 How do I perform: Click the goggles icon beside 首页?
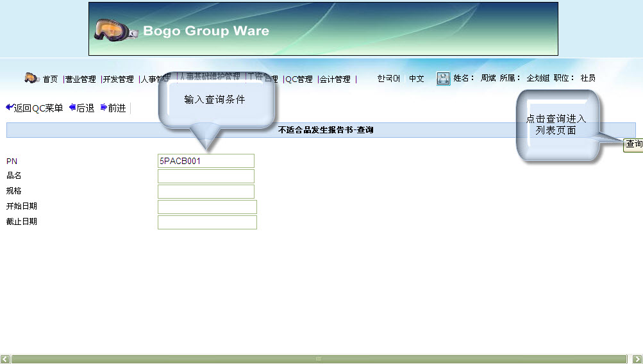click(x=31, y=78)
